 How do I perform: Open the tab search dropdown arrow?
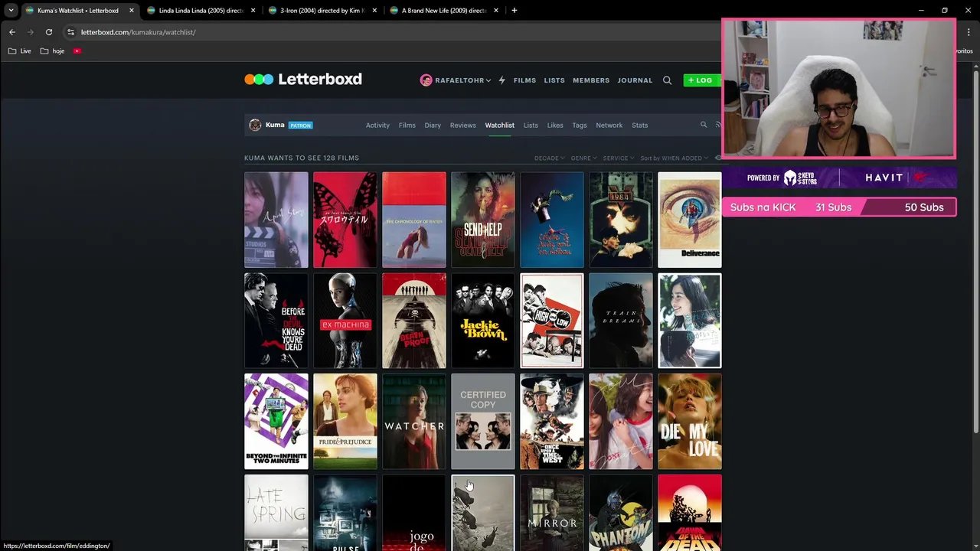(11, 11)
